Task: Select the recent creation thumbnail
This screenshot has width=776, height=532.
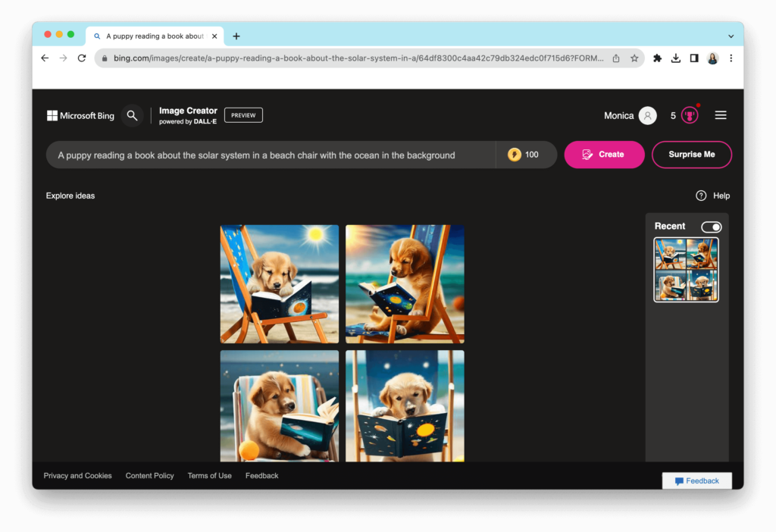Action: tap(685, 270)
